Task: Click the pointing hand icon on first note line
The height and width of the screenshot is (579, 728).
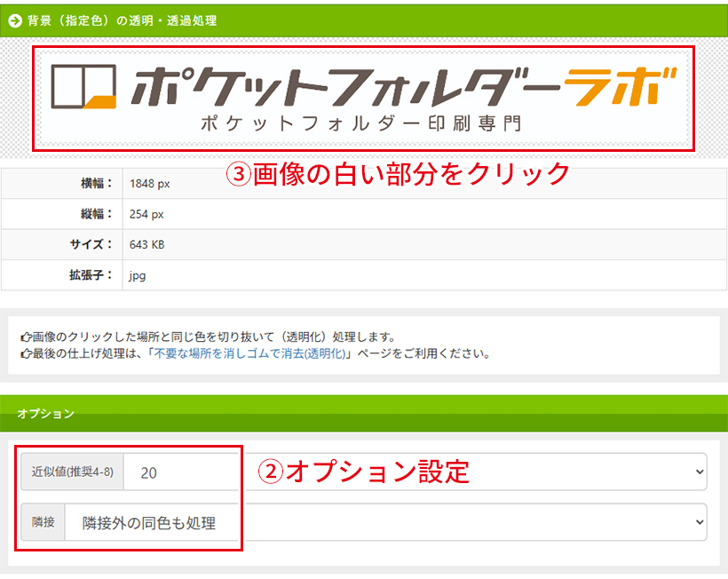Action: [x=25, y=337]
